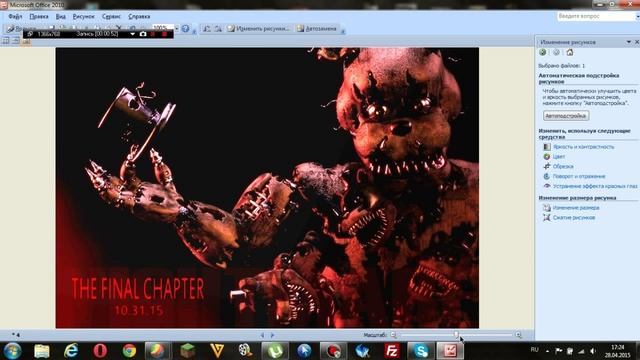Launch Internet Explorer from the taskbar

point(71,351)
